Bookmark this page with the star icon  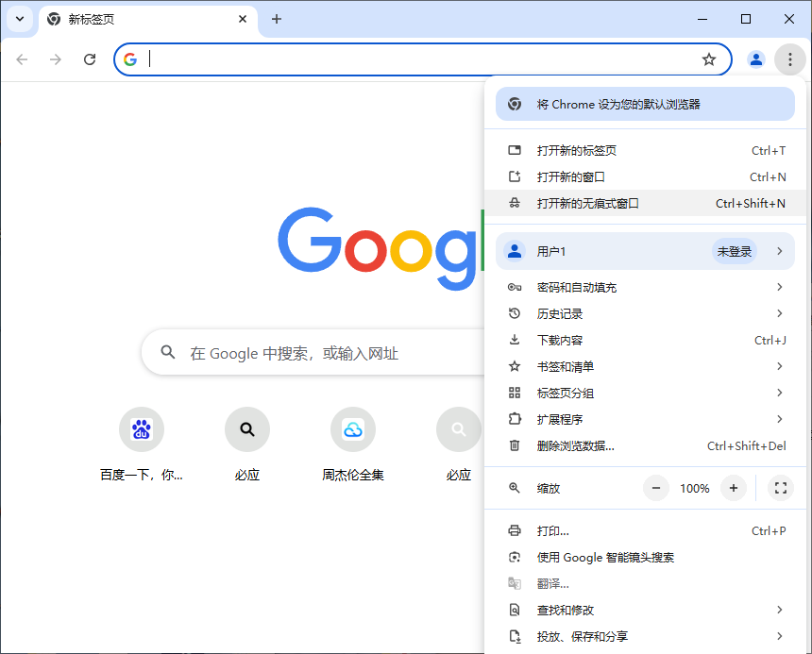(709, 59)
